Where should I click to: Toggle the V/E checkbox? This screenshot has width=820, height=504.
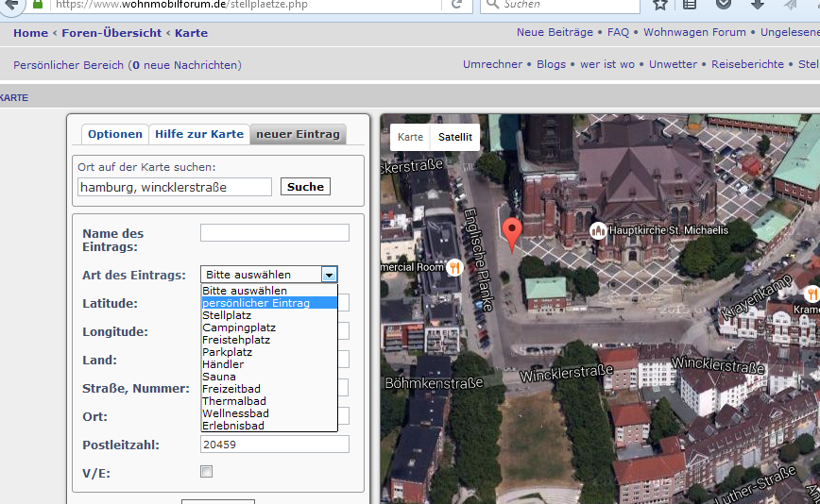tap(207, 472)
